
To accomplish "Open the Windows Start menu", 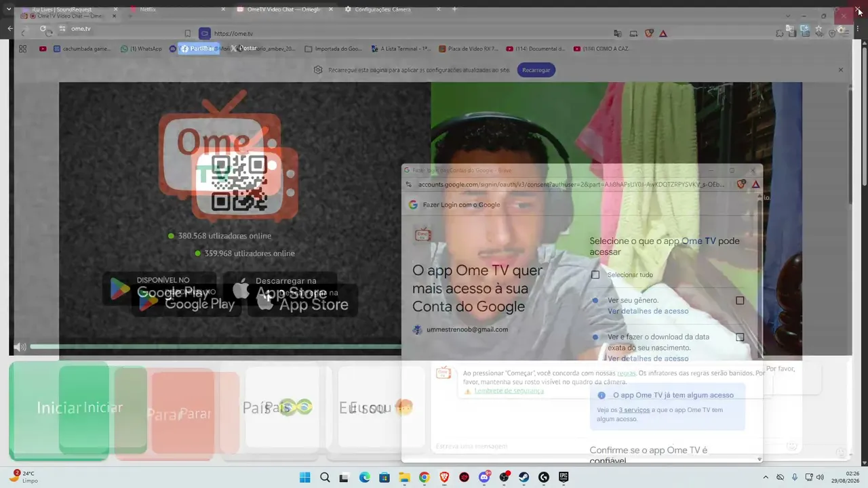I will coord(305,477).
